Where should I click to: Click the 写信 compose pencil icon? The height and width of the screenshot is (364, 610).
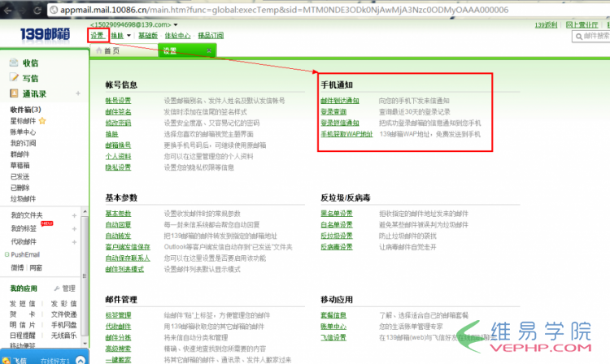tap(14, 77)
